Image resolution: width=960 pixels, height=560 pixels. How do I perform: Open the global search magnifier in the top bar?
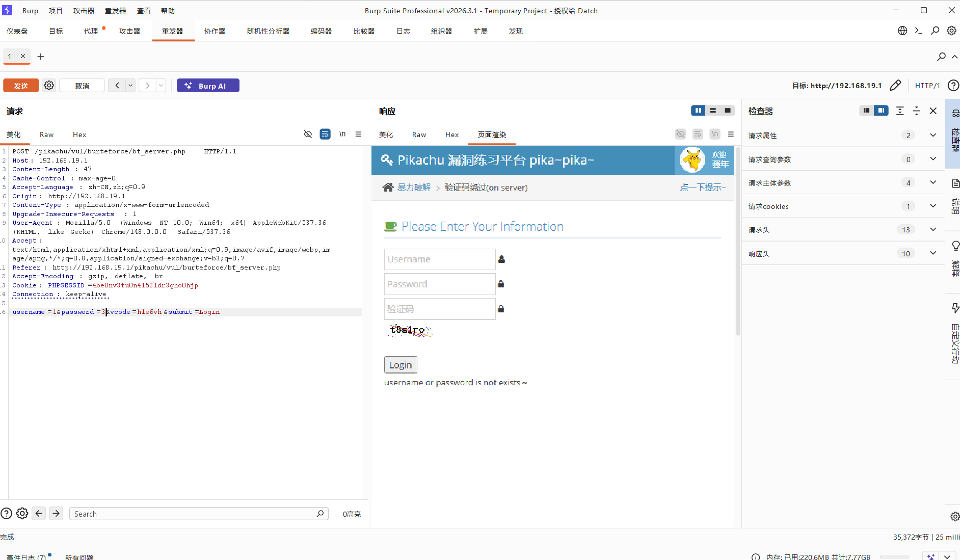(935, 31)
